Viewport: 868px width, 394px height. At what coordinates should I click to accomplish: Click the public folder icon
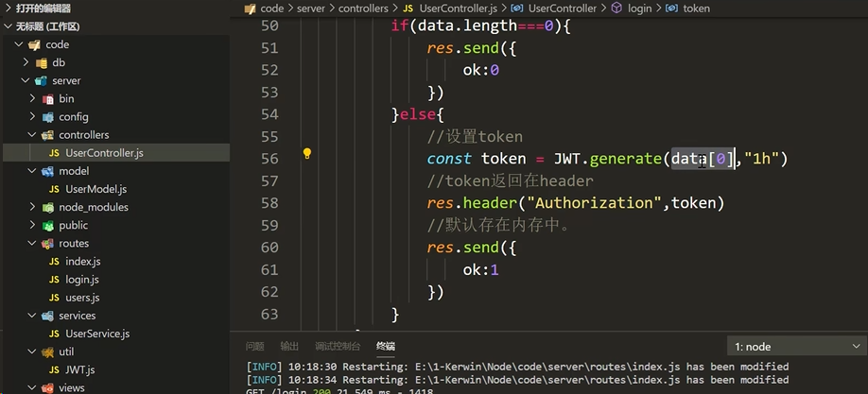tap(48, 226)
